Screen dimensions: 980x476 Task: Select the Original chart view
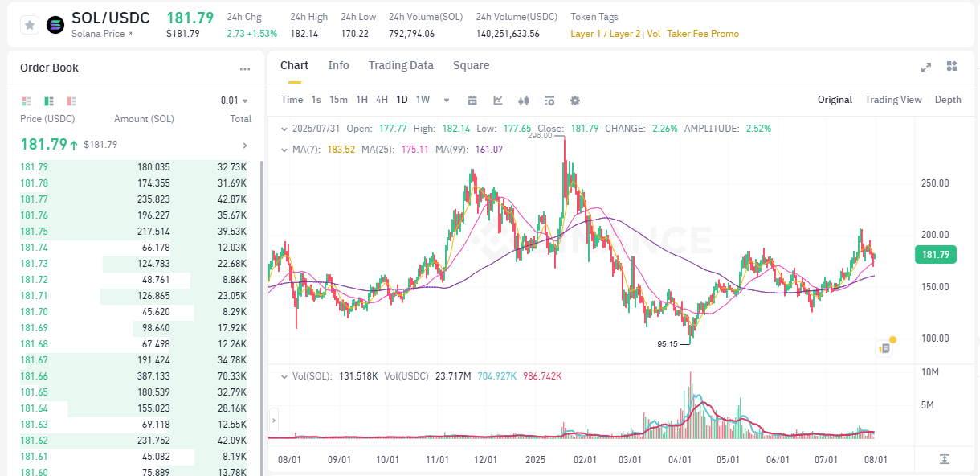[835, 100]
